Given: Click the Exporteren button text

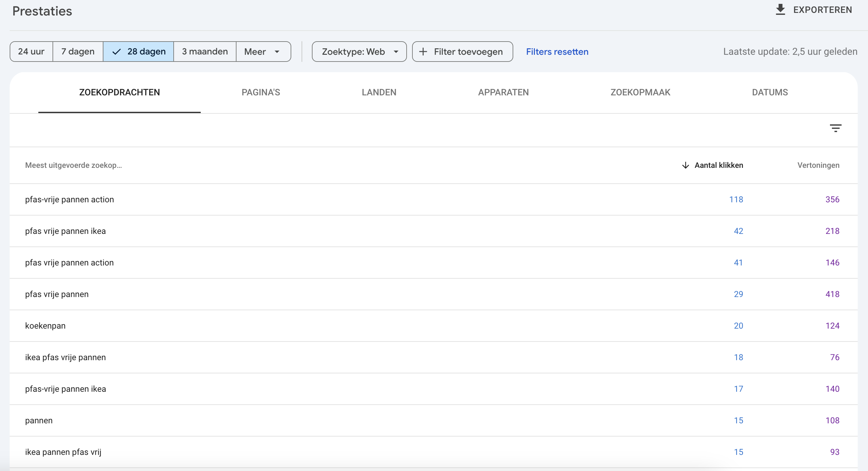Looking at the screenshot, I should click(x=823, y=10).
